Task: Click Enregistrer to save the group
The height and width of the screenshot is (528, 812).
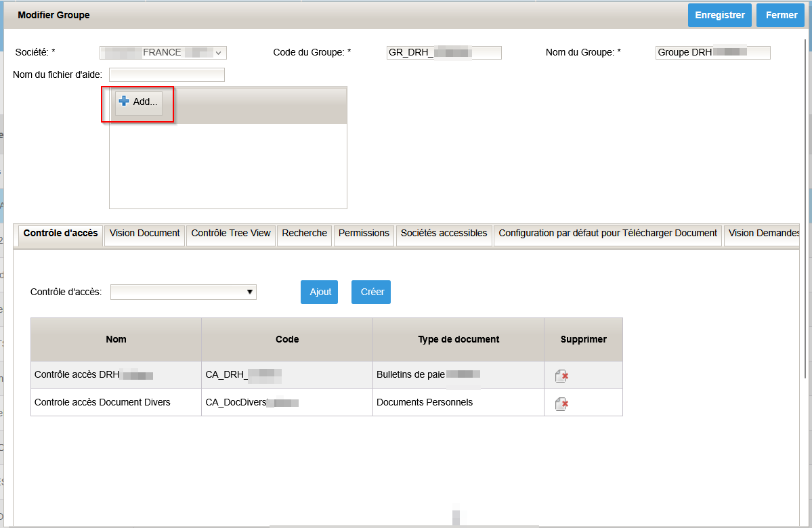Action: click(x=719, y=14)
